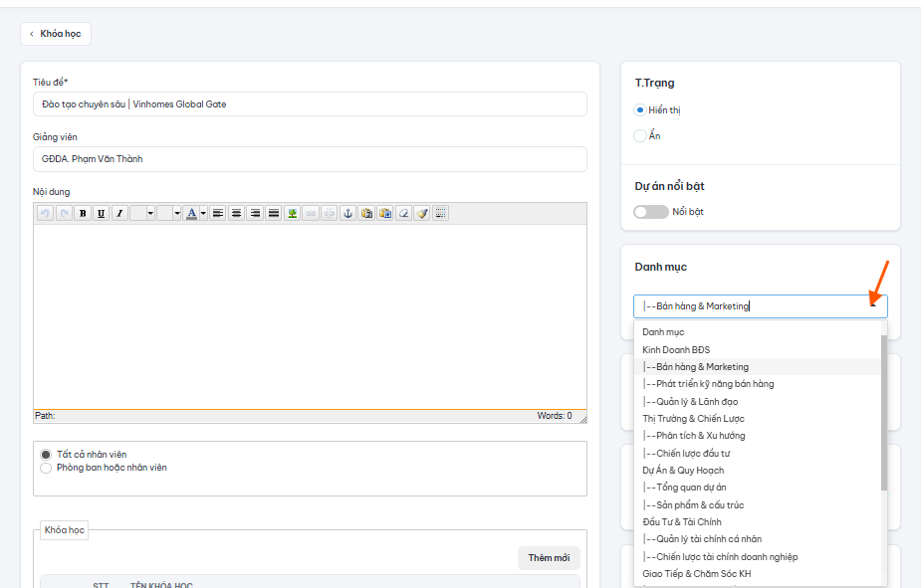Toggle the extra toolbars icon
This screenshot has height=588, width=921.
440,213
